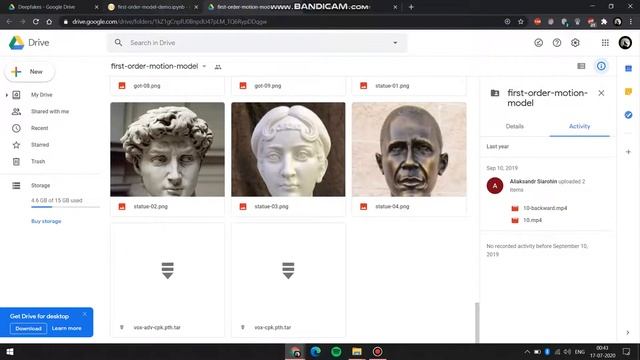This screenshot has width=640, height=360.
Task: Open Shared with me
Action: click(x=50, y=111)
